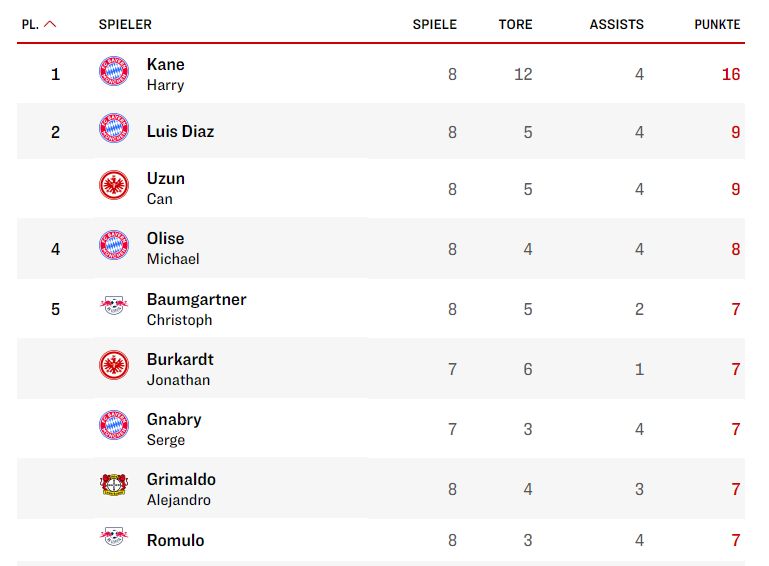Open Jonathan Burkardt's player page

pos(180,368)
